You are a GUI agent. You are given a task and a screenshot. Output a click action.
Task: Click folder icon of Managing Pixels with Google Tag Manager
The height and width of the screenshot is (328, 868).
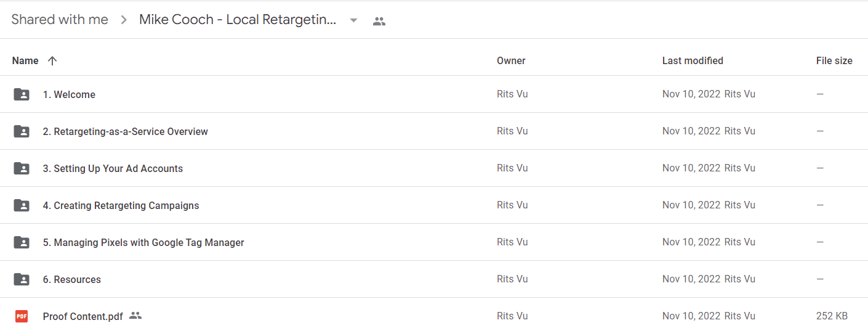tap(22, 242)
